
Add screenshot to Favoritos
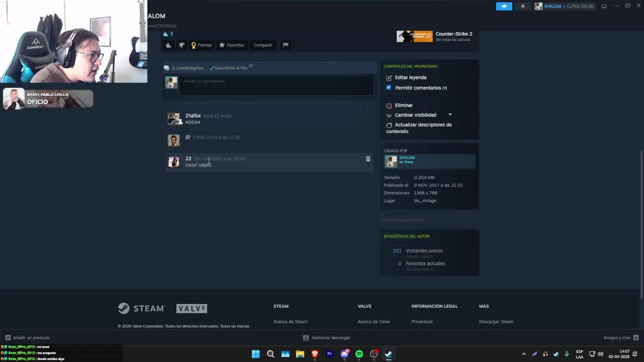(x=231, y=45)
